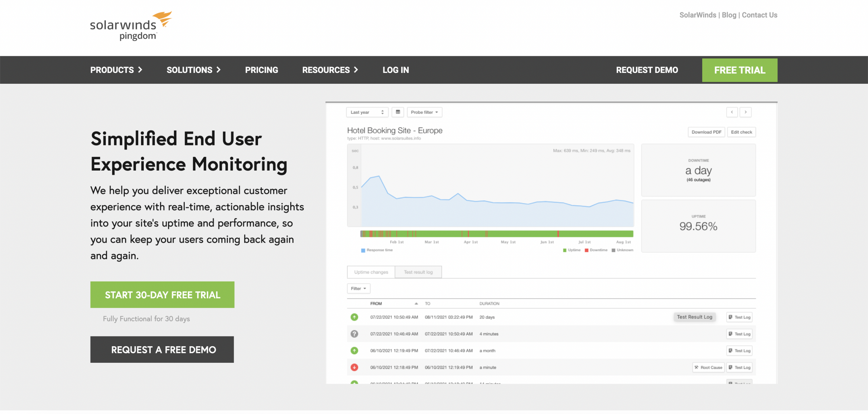Click the SolarWinds Pingdom logo
Screen dimensions: 868x414
pos(131,26)
